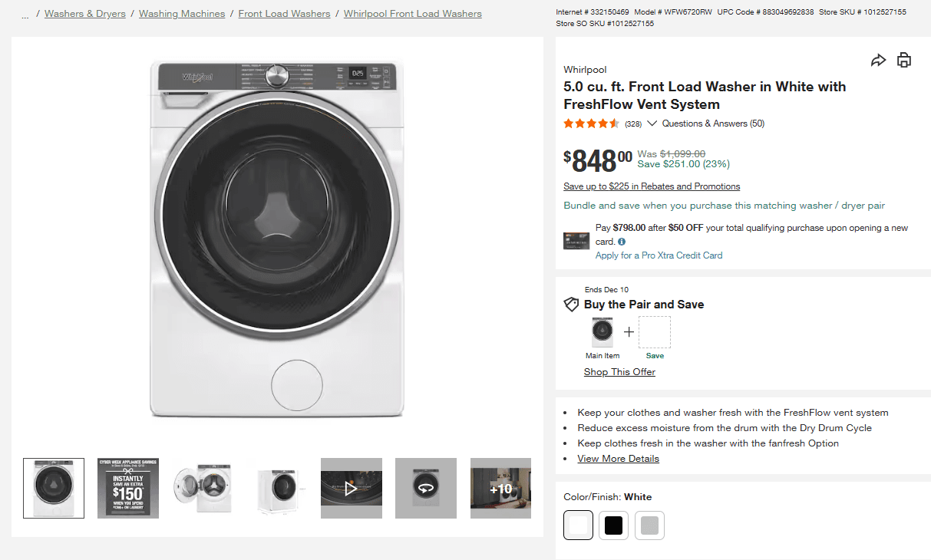Click the Main Item washer icon
Screen dimensions: 931x560
click(x=602, y=331)
